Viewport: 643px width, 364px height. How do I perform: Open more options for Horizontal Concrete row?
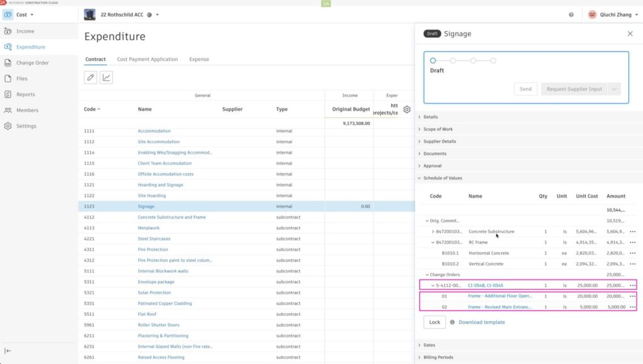(633, 253)
